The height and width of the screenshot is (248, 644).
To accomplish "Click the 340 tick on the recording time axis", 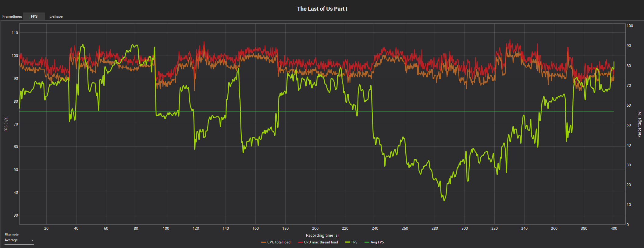I will coord(524,229).
